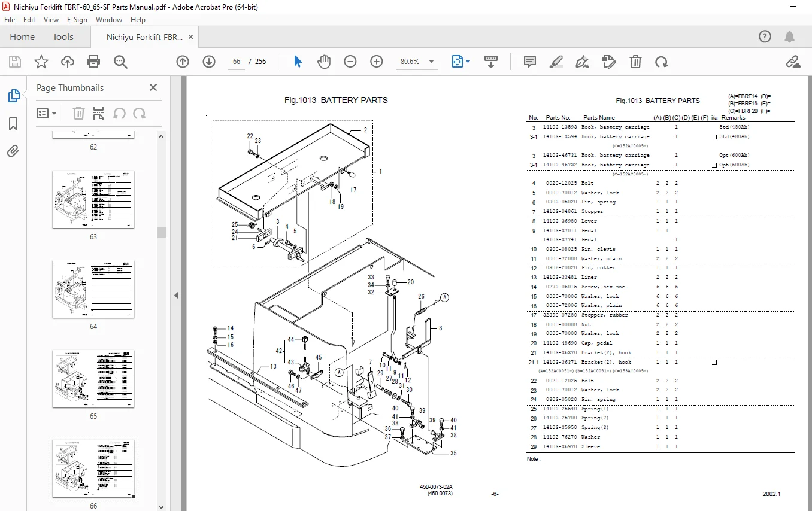Delete page with the trash icon in toolbar
812x511 pixels.
(635, 62)
